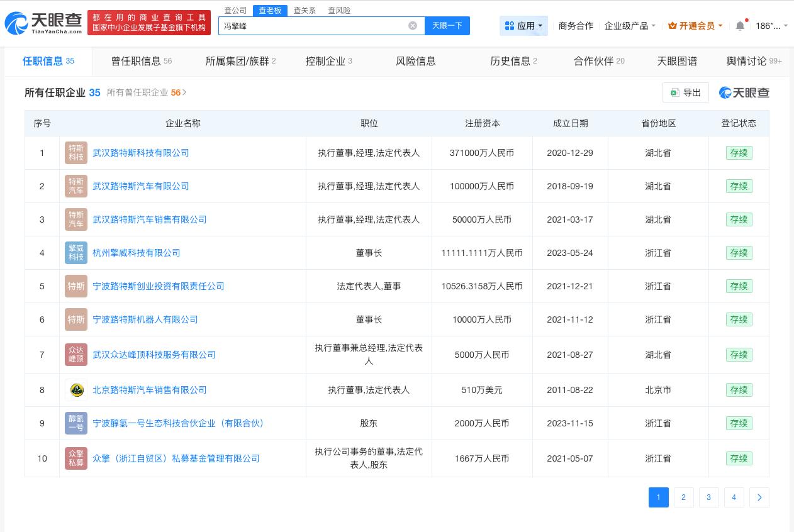Click the 北京市 region cell
Image resolution: width=794 pixels, height=532 pixels.
click(x=658, y=390)
